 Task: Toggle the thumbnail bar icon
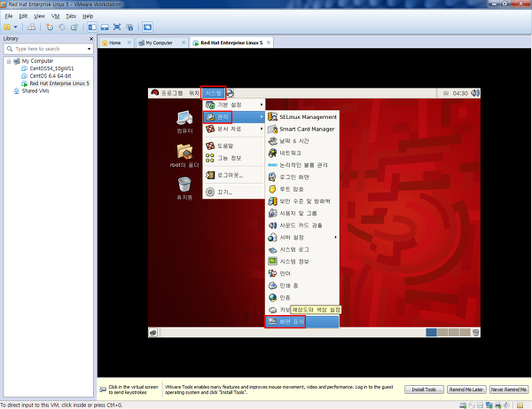click(x=105, y=27)
